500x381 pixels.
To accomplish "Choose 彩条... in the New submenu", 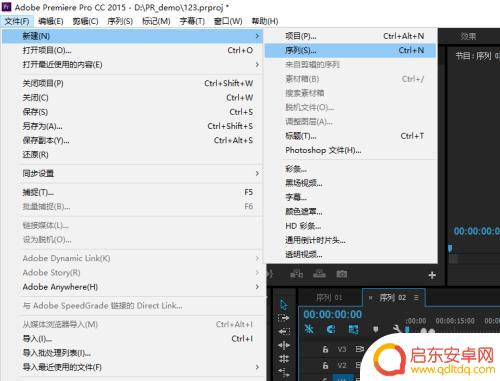I will point(350,169).
